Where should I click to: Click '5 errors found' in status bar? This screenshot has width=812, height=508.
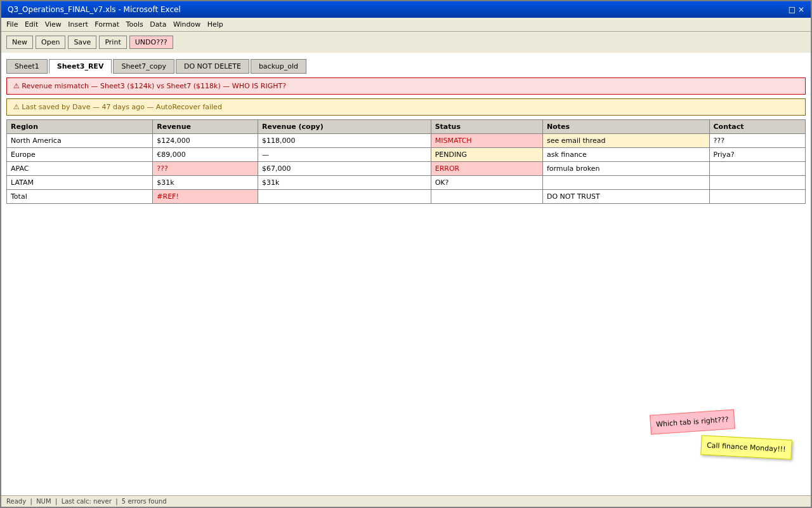pos(144,502)
